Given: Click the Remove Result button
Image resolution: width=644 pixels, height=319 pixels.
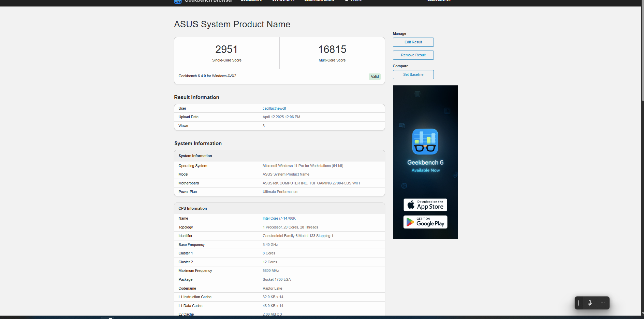Looking at the screenshot, I should (x=413, y=55).
